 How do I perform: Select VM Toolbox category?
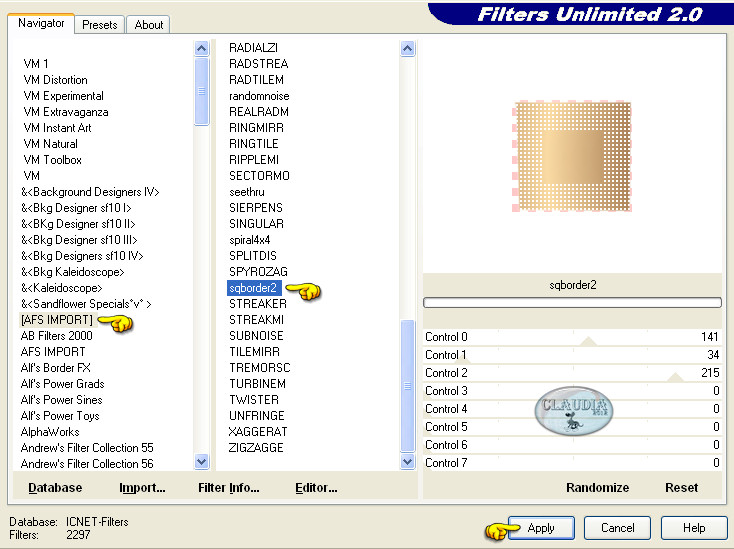click(x=52, y=160)
